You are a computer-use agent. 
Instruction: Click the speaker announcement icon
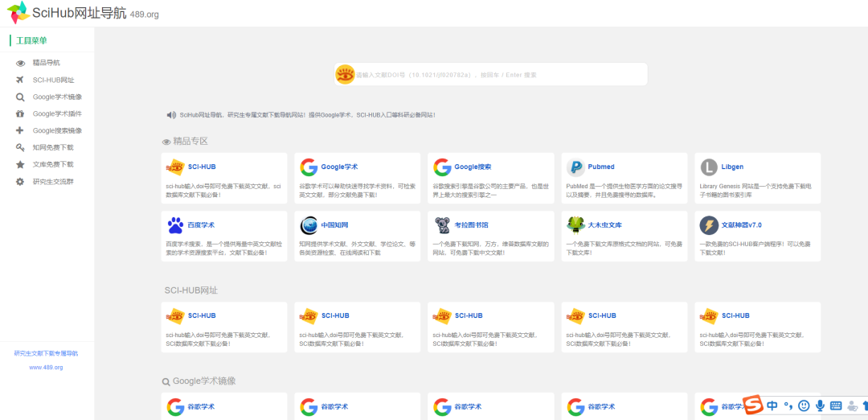[x=170, y=115]
